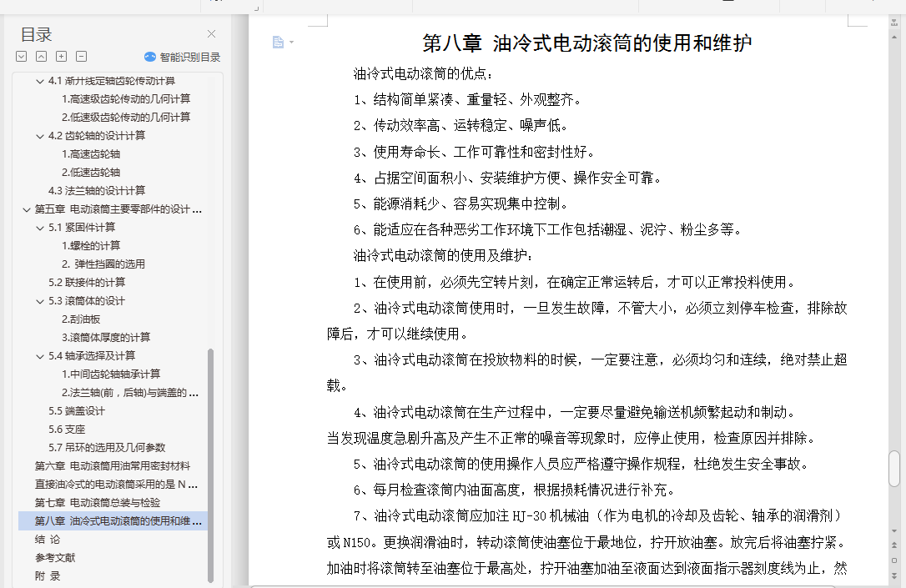Go to 5.7 吊环的选用及几何参数

click(x=107, y=448)
